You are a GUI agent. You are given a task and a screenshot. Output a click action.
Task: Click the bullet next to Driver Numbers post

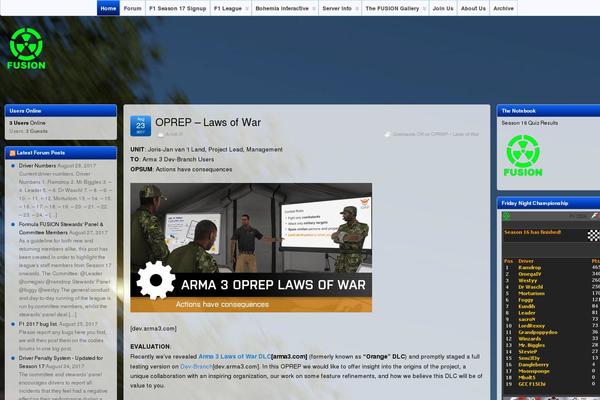click(x=13, y=166)
